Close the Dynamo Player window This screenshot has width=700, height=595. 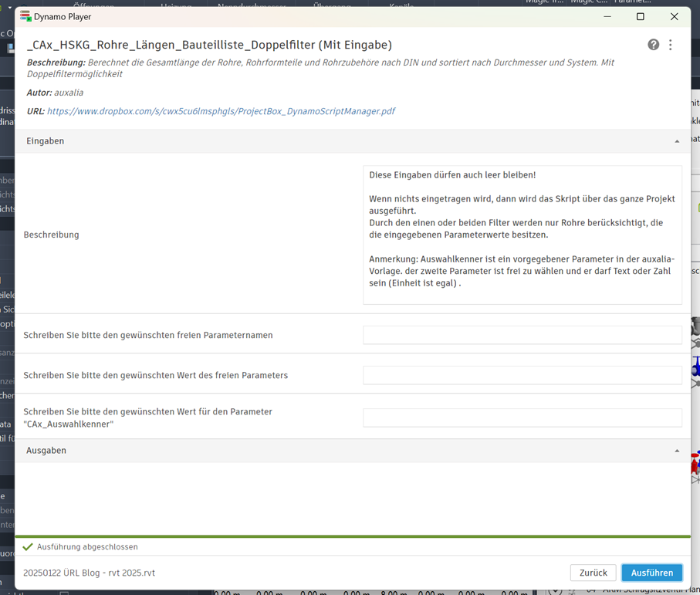pyautogui.click(x=674, y=16)
